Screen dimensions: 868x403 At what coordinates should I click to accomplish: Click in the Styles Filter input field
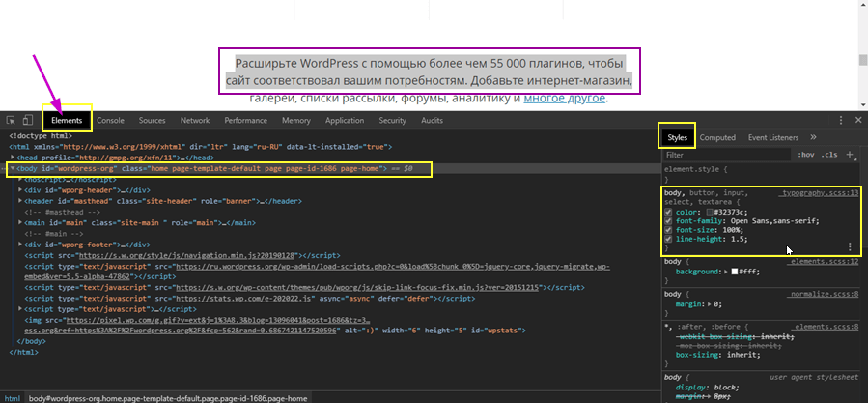tap(728, 155)
